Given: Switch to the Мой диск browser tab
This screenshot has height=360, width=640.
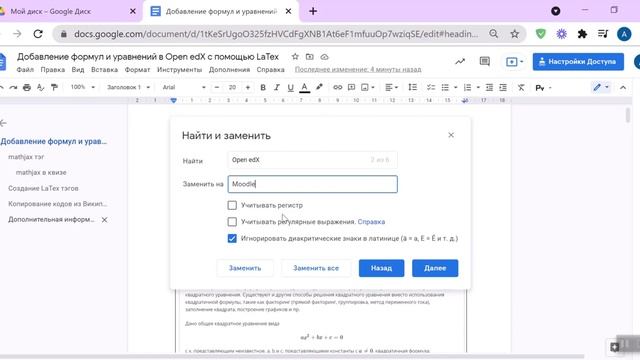Looking at the screenshot, I should click(69, 11).
